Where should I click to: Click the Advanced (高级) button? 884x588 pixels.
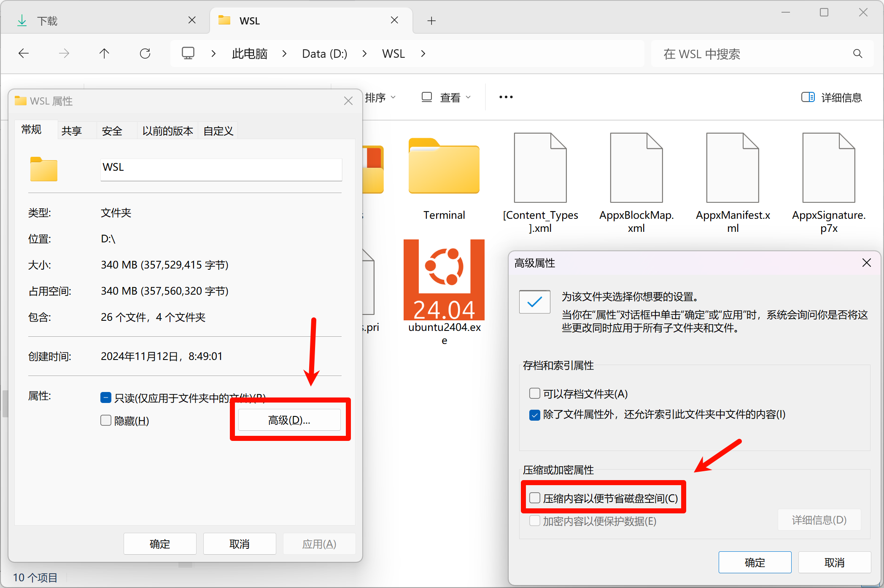(289, 420)
